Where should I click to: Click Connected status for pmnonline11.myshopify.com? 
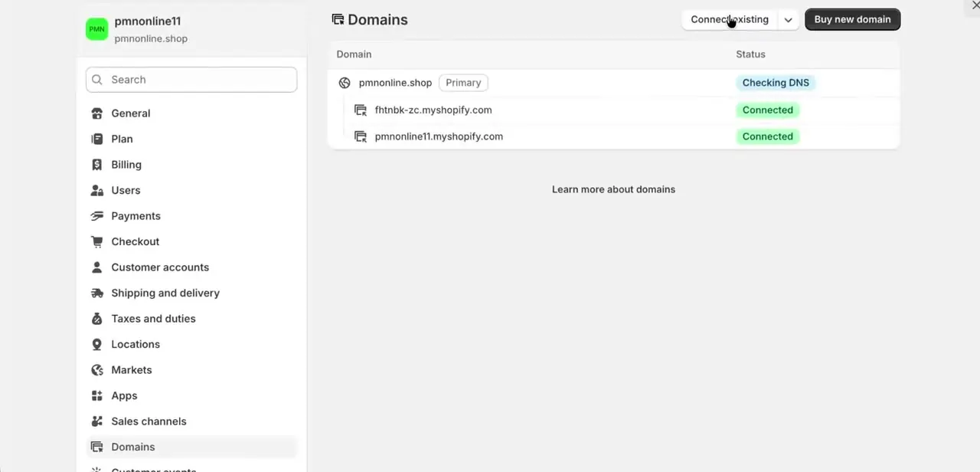[x=767, y=136]
